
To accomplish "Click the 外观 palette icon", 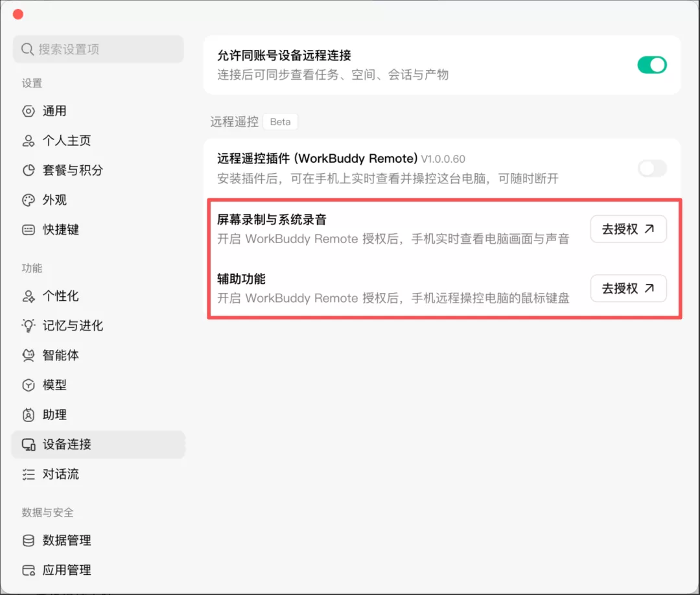I will click(x=28, y=200).
